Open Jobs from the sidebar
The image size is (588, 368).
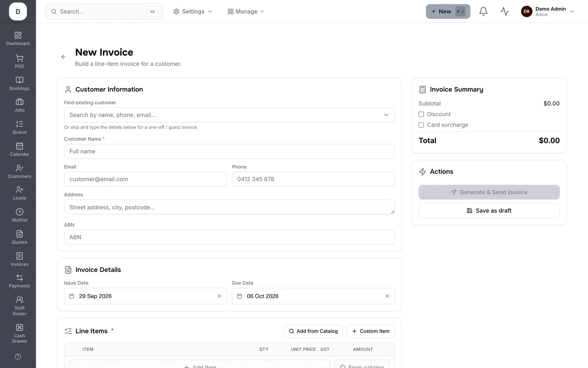[x=19, y=105]
